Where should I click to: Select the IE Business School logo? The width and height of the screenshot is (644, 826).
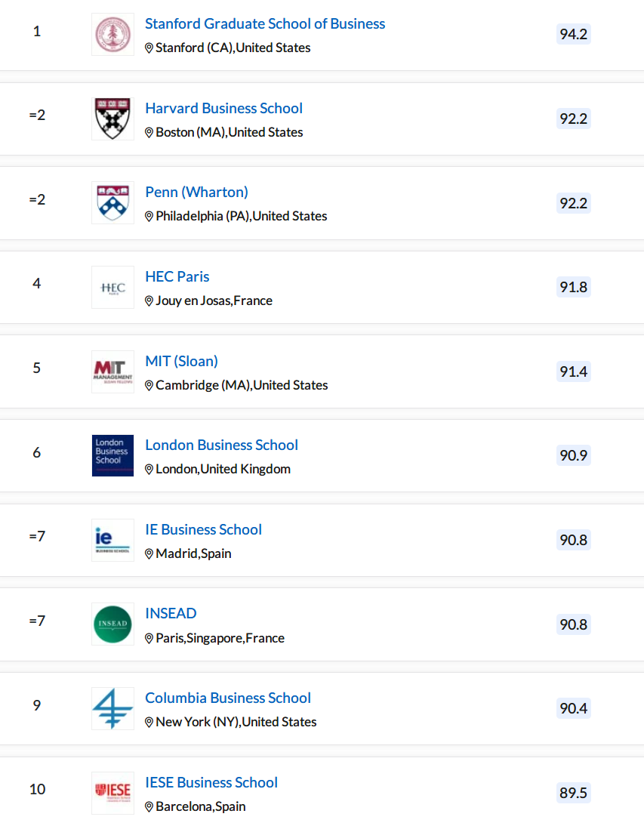click(112, 540)
